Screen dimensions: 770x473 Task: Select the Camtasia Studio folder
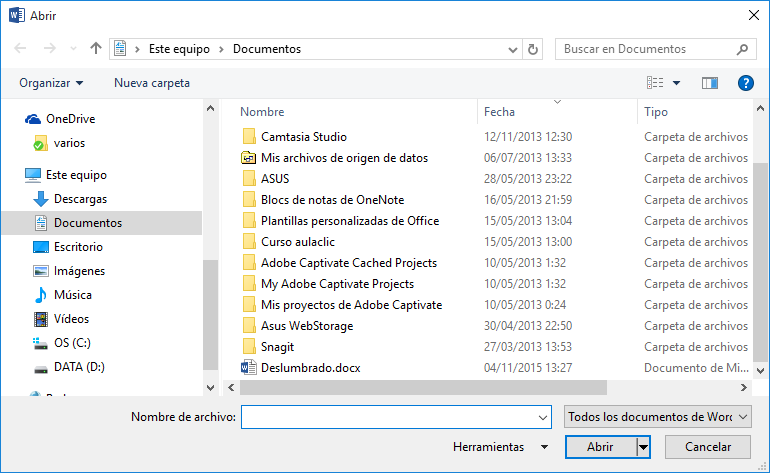(x=303, y=137)
